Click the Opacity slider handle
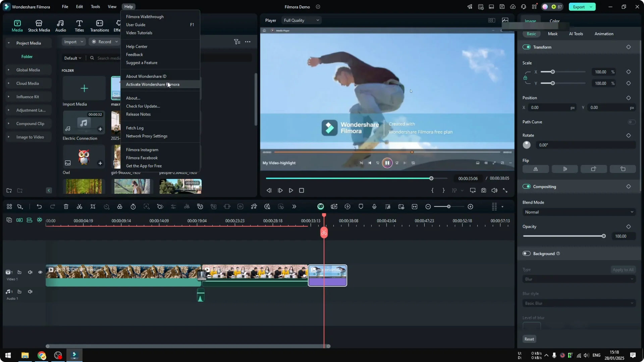This screenshot has width=644, height=362. click(x=604, y=236)
